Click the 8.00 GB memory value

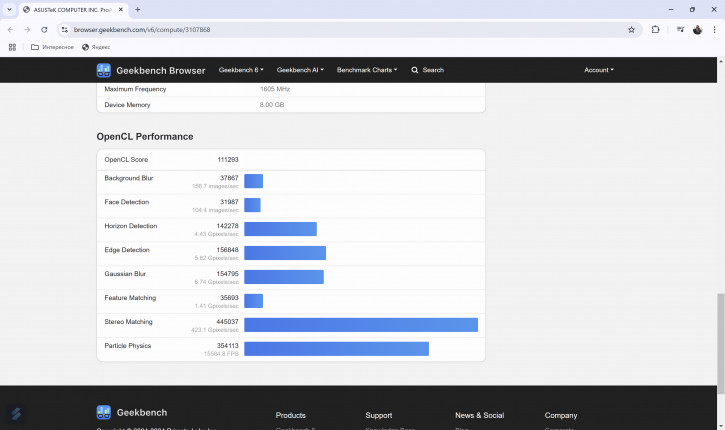coord(272,105)
